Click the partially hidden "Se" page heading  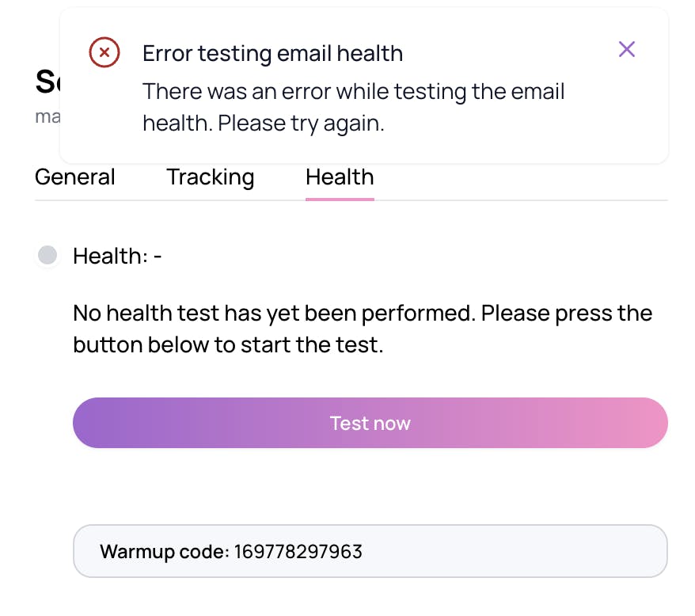tap(46, 82)
